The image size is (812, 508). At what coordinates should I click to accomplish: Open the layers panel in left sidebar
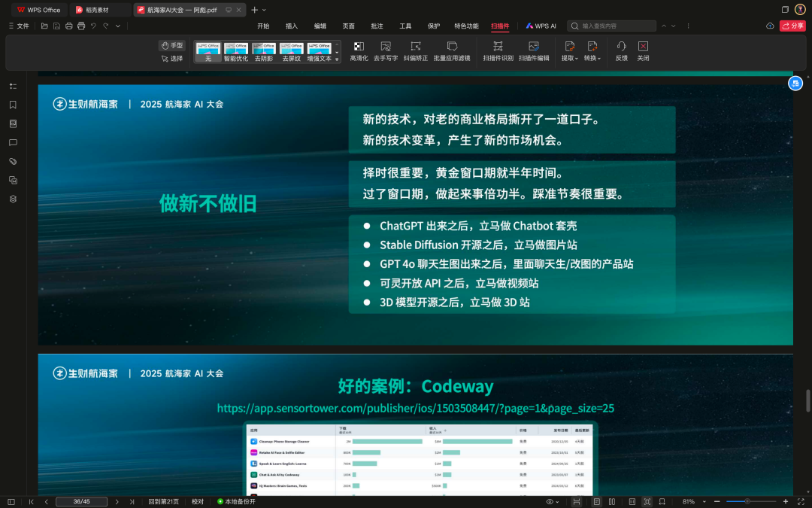(13, 199)
